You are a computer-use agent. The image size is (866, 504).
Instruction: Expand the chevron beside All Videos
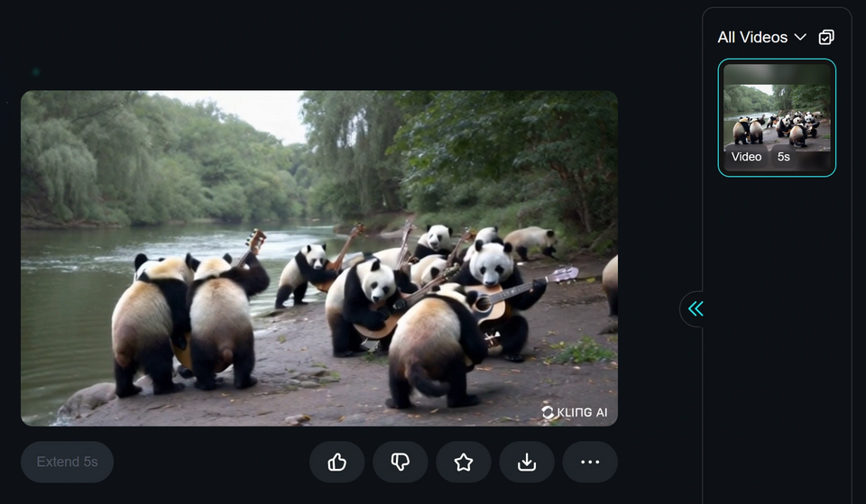point(800,37)
